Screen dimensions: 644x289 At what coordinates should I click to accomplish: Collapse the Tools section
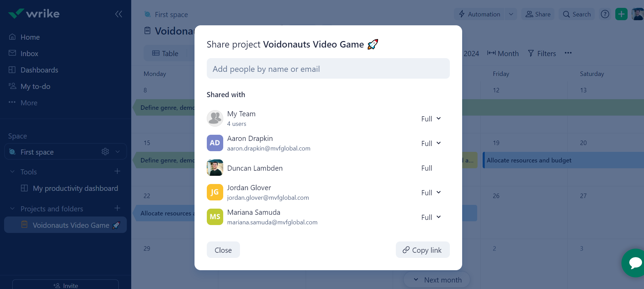12,172
